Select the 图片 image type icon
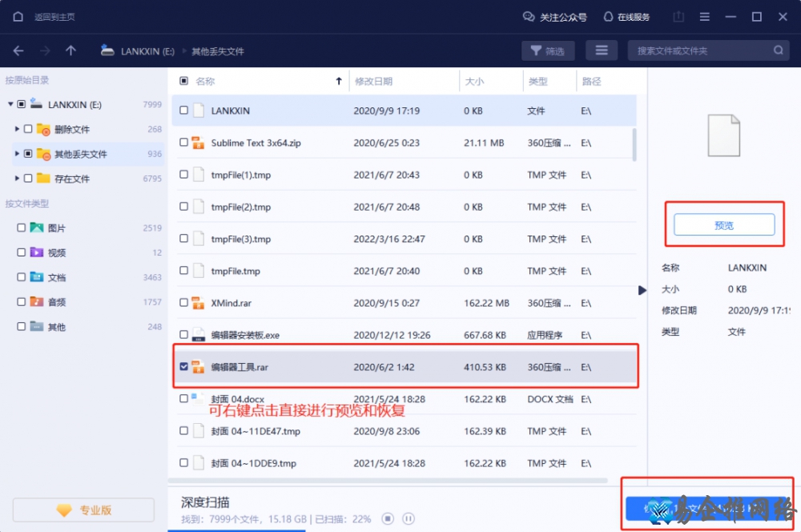The image size is (801, 532). [37, 228]
